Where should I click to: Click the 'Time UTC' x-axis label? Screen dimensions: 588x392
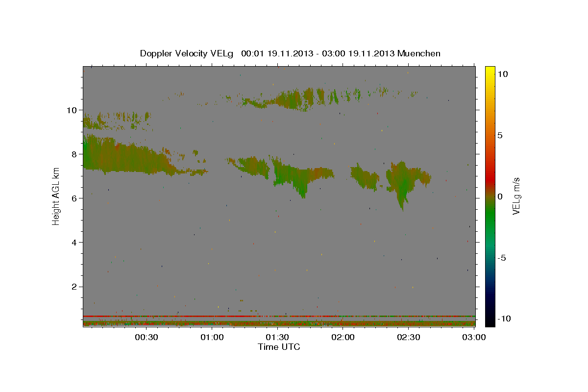click(x=279, y=347)
